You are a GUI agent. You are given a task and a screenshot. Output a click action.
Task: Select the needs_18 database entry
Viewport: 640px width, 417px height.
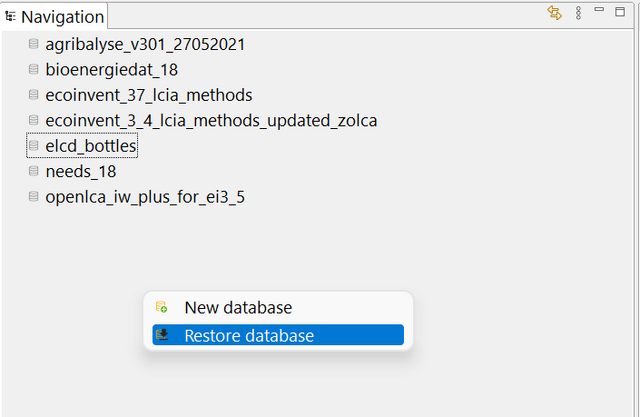(x=81, y=171)
